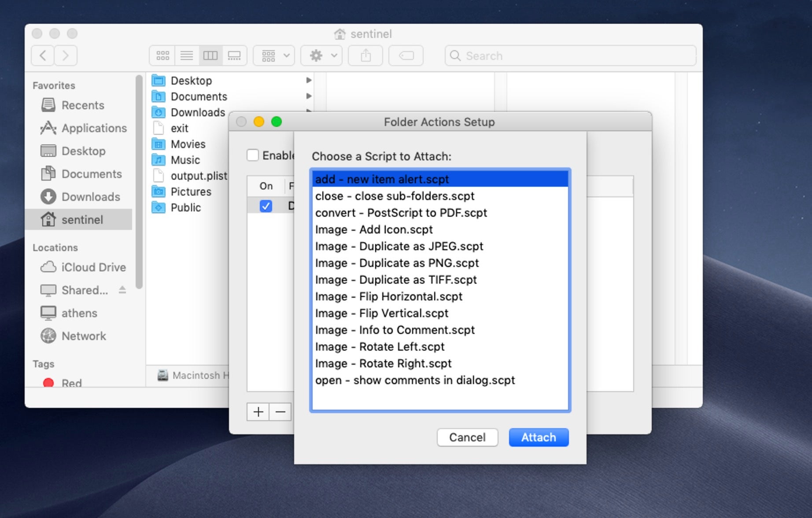812x518 pixels.
Task: Select "Image - Rotate Left.scpt" script
Action: coord(380,347)
